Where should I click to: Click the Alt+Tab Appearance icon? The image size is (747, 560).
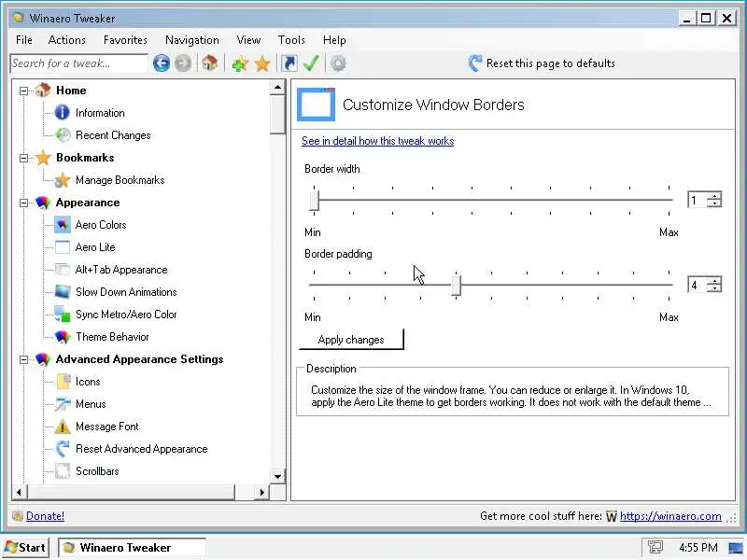pos(63,270)
